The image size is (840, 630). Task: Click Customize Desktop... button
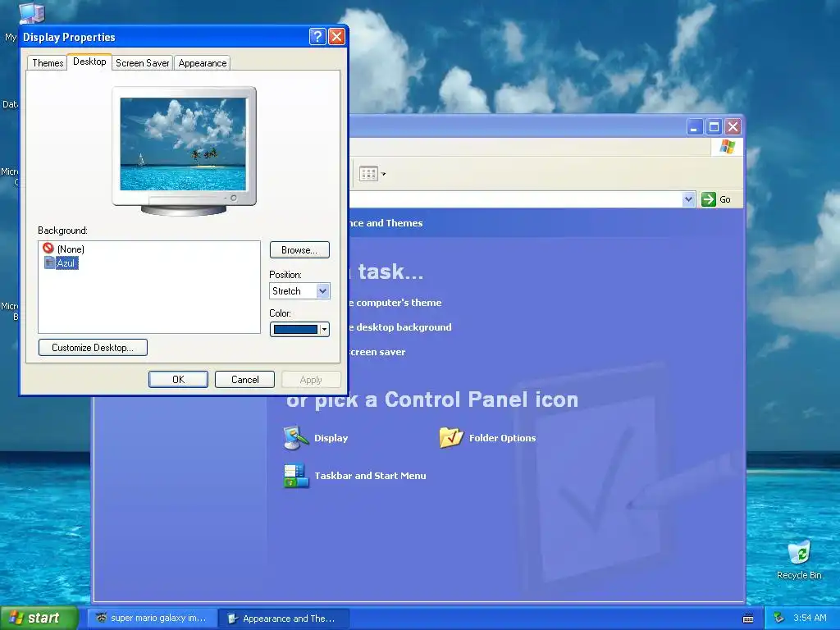[x=93, y=347]
